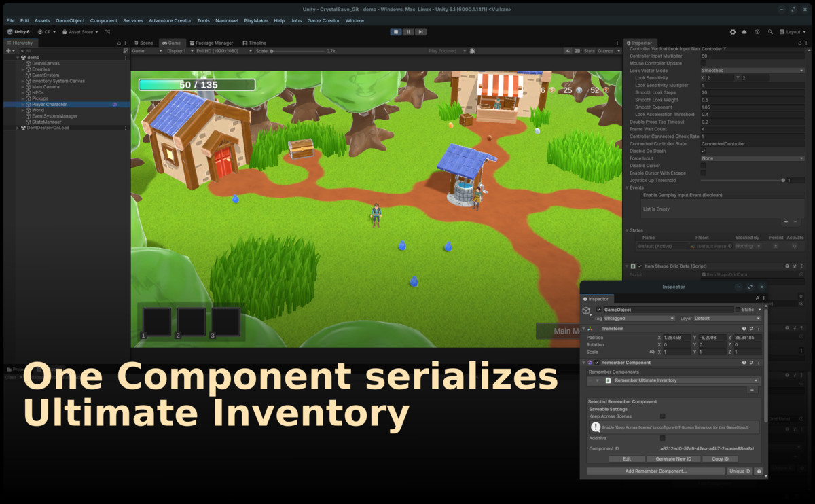Open the Tag Untagged dropdown
The image size is (815, 504).
(x=640, y=318)
